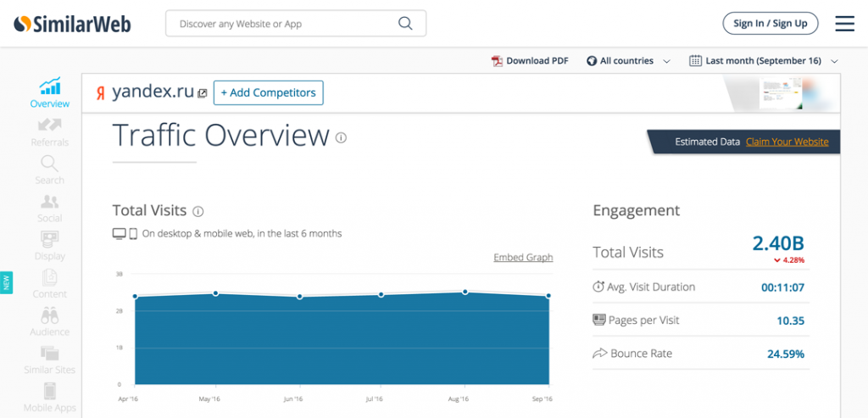Open the Social section label
This screenshot has width=868, height=418.
point(50,218)
